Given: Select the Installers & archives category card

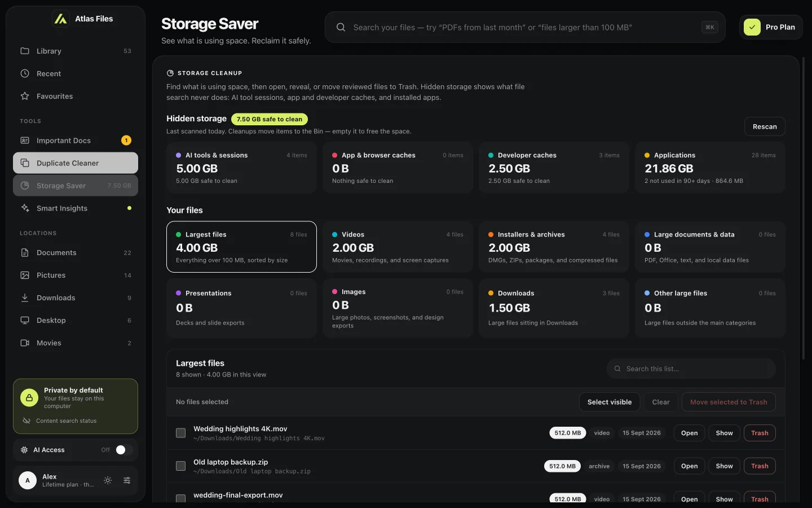Looking at the screenshot, I should tap(554, 247).
